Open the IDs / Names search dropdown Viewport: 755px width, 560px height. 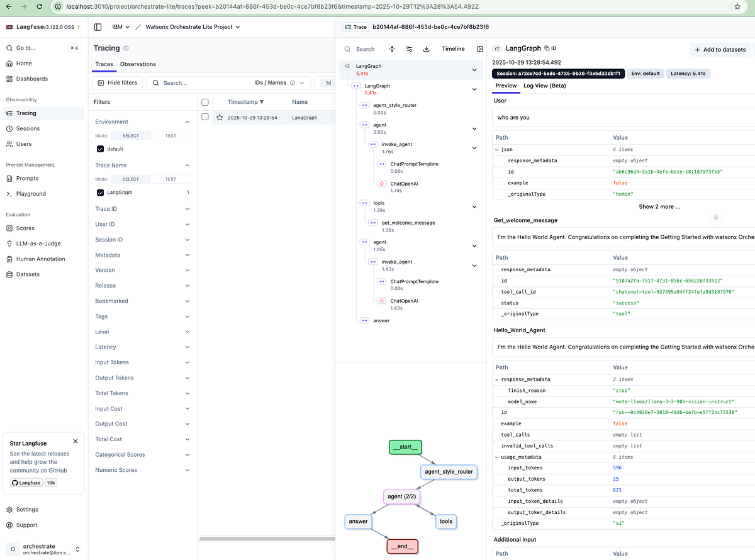[x=279, y=82]
